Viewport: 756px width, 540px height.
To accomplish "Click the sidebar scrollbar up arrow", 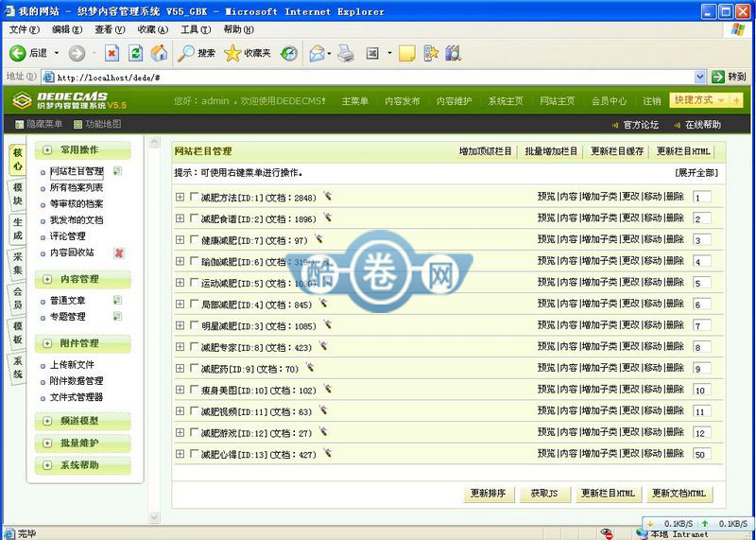I will click(x=154, y=142).
